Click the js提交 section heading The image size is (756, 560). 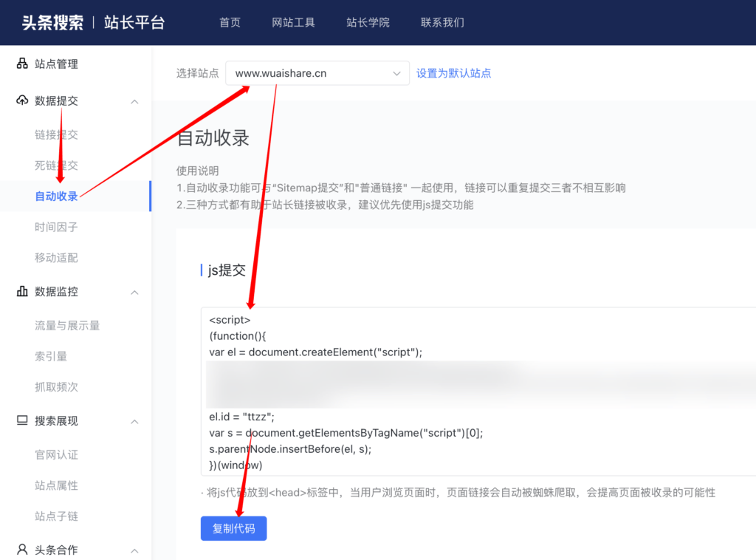(x=227, y=270)
